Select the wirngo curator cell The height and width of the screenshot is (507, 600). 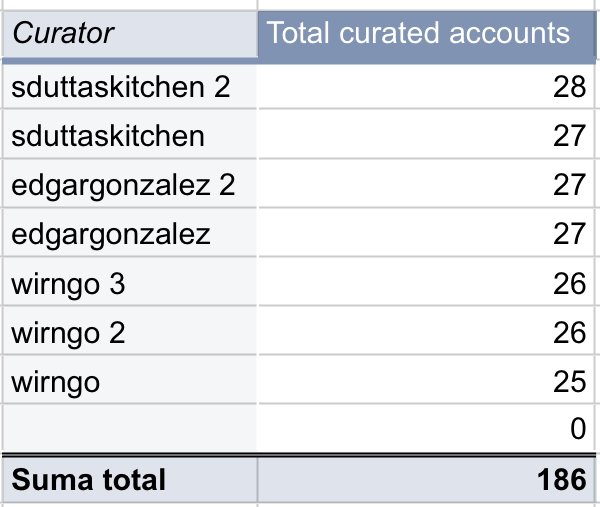(130, 380)
